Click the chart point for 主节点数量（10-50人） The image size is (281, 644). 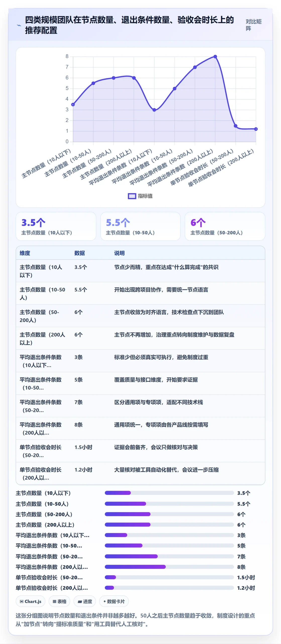[93, 83]
